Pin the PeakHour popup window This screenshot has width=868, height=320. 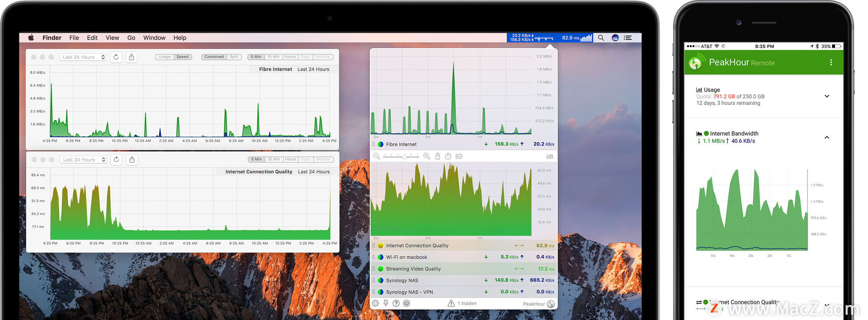pyautogui.click(x=386, y=303)
